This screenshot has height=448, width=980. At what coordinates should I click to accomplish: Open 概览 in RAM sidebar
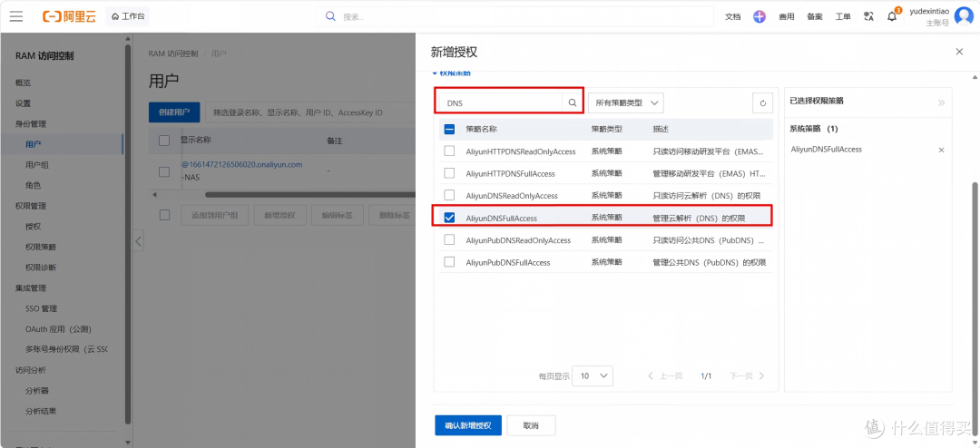click(x=23, y=83)
